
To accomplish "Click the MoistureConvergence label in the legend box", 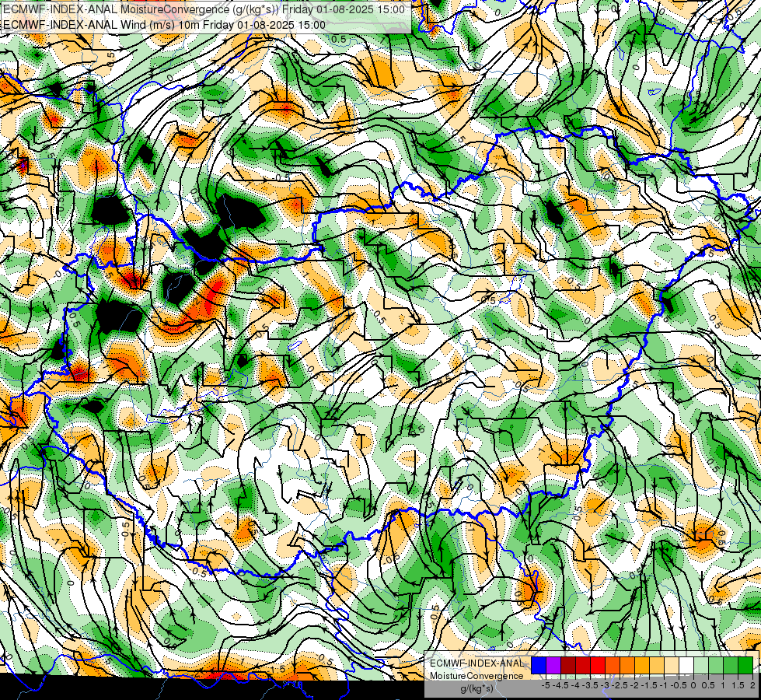I will [x=476, y=676].
